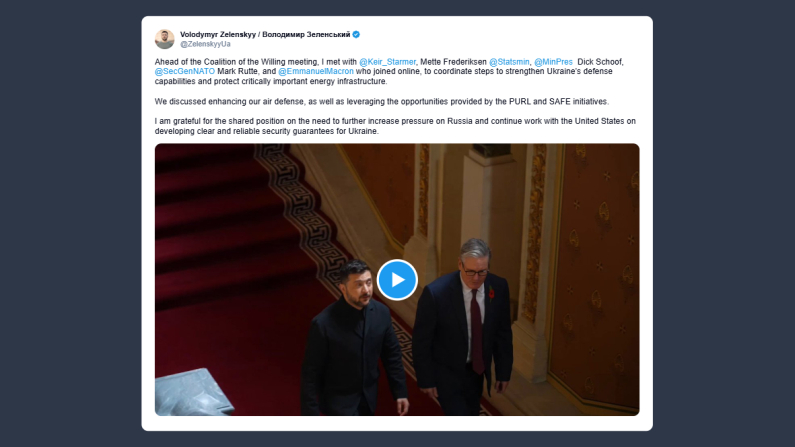The height and width of the screenshot is (447, 795).
Task: Open the @Keir_Starmer mention link
Action: pyautogui.click(x=387, y=62)
